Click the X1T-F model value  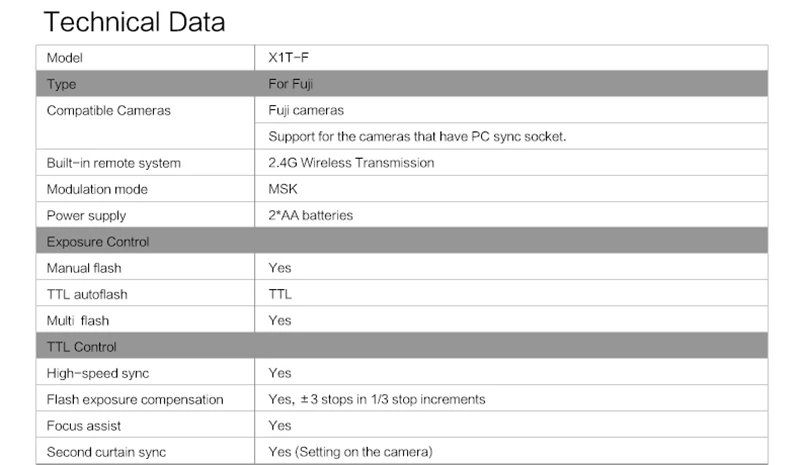(x=289, y=58)
